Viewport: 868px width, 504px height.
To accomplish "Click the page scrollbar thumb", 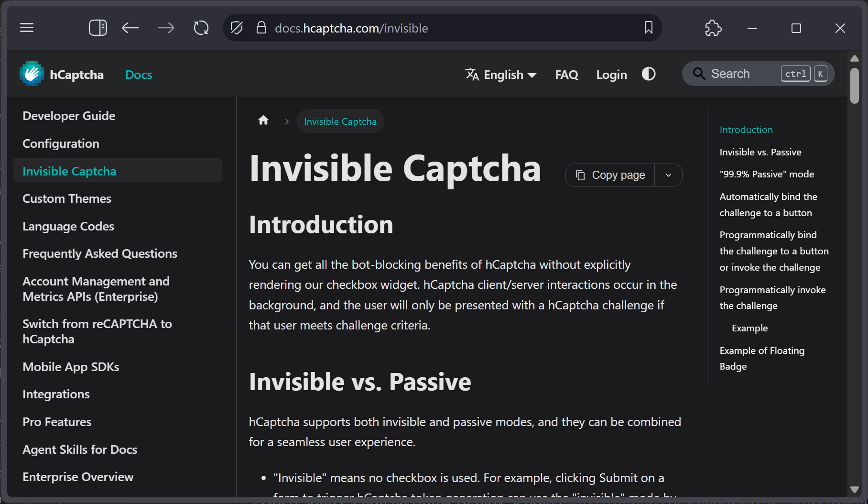I will click(x=855, y=86).
